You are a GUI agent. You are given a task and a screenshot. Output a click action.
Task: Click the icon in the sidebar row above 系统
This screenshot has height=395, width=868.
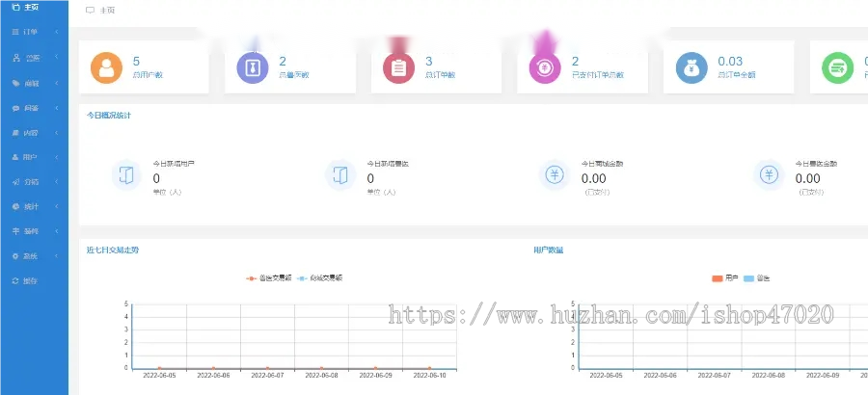[15, 231]
